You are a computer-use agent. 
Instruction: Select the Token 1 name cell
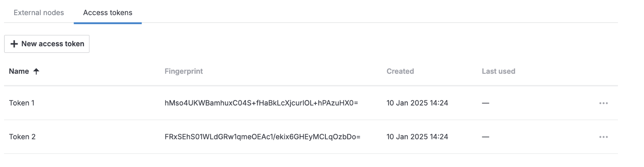click(22, 103)
